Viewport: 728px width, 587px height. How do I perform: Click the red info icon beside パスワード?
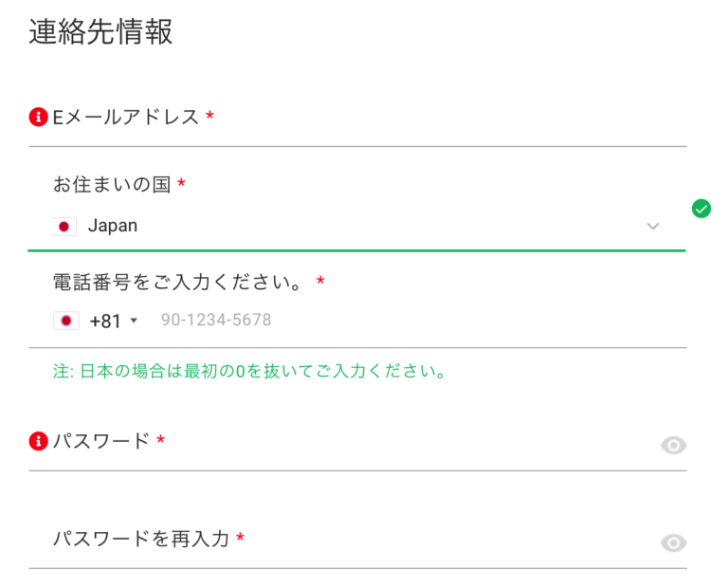point(38,441)
